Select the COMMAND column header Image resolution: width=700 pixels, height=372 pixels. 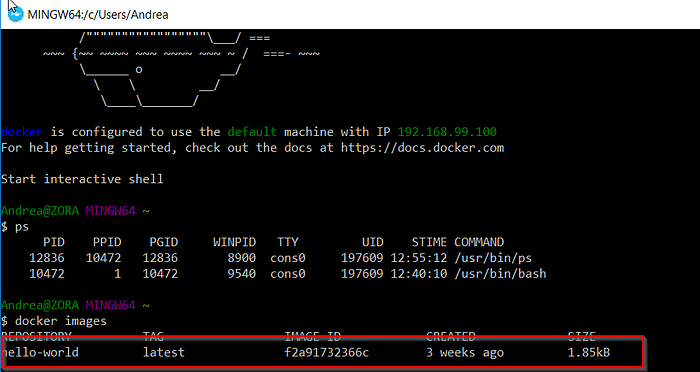point(479,242)
